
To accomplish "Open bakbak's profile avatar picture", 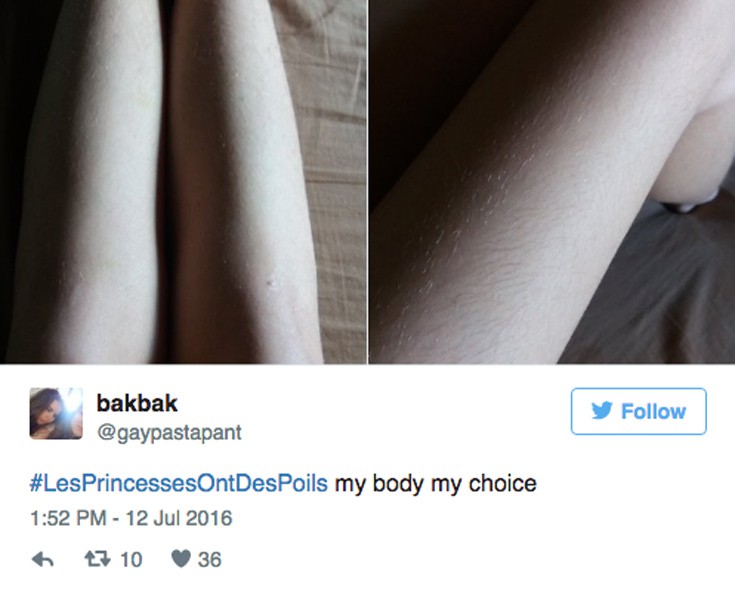I will pos(56,413).
